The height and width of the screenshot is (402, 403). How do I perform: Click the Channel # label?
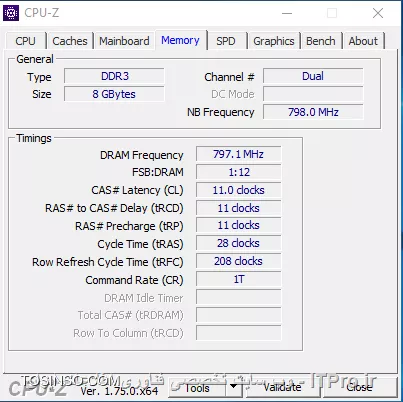click(229, 77)
